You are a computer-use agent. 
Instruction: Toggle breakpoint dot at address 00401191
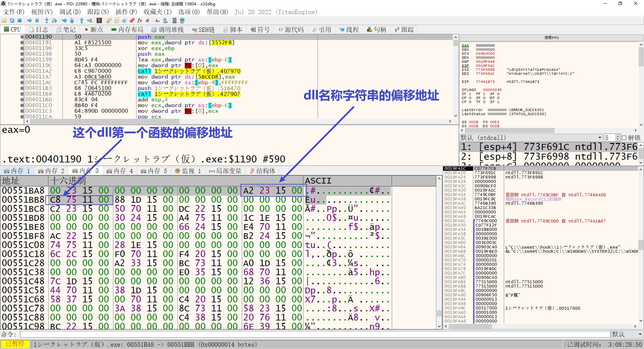[x=22, y=43]
